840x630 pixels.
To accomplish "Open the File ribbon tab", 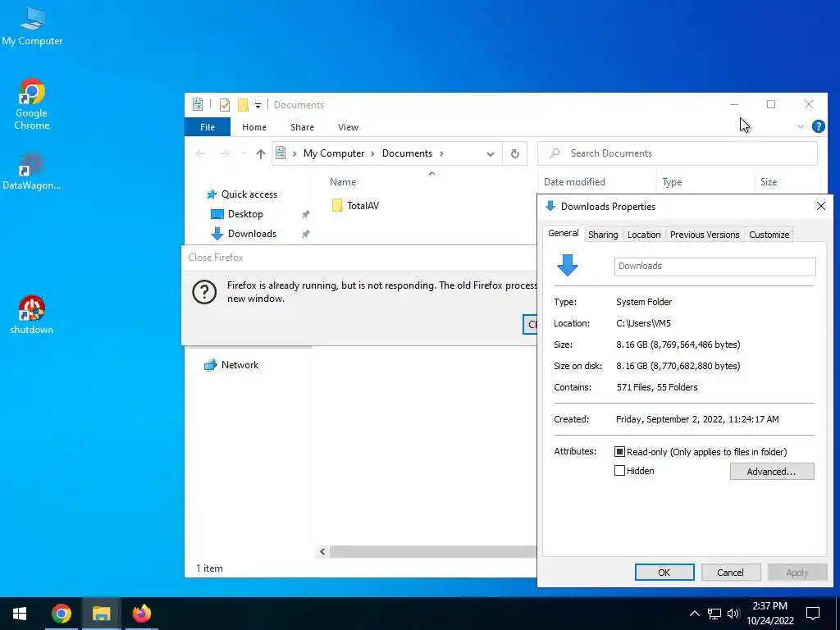I will point(208,127).
